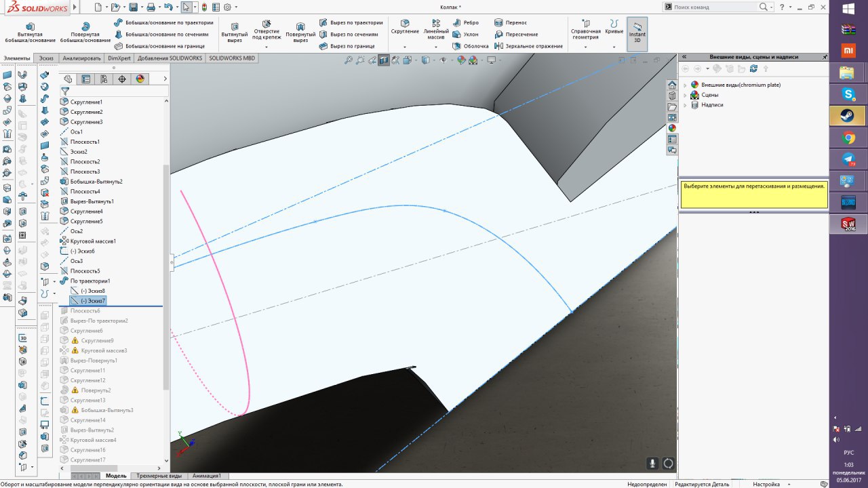Switch to Трехмерные виды bottom tab
868x488 pixels.
[x=159, y=476]
